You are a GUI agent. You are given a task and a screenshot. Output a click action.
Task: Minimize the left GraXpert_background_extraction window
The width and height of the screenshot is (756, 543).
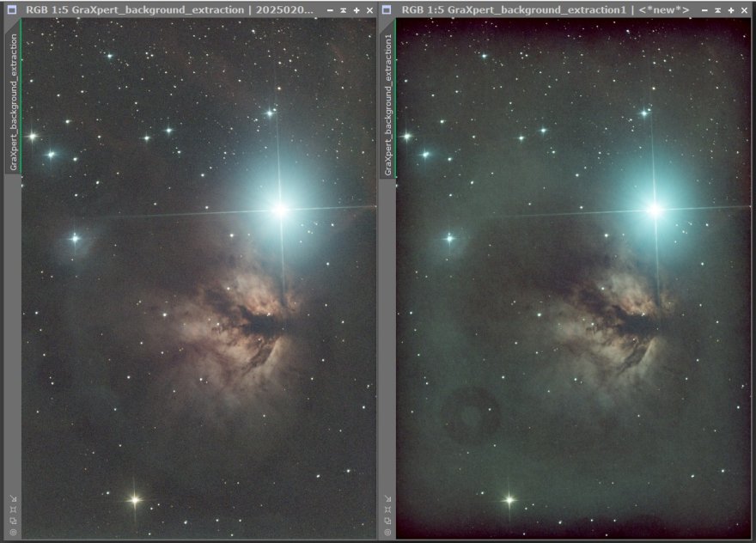[x=330, y=10]
